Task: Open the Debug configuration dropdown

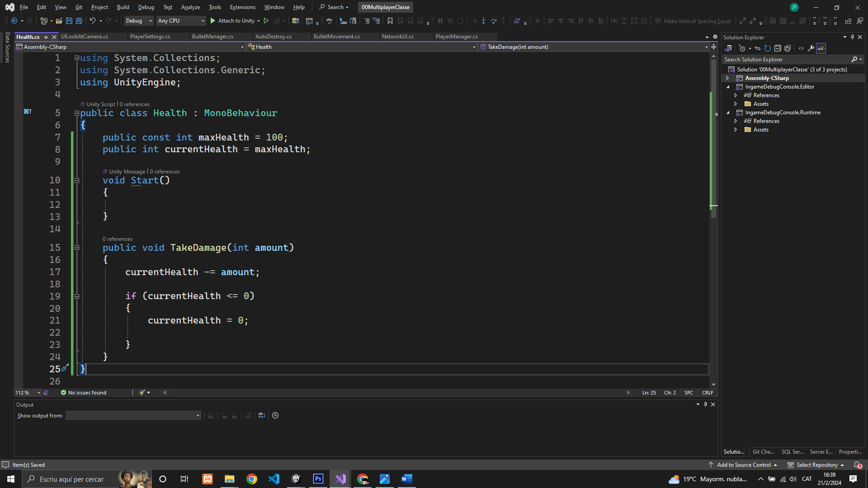Action: click(139, 21)
